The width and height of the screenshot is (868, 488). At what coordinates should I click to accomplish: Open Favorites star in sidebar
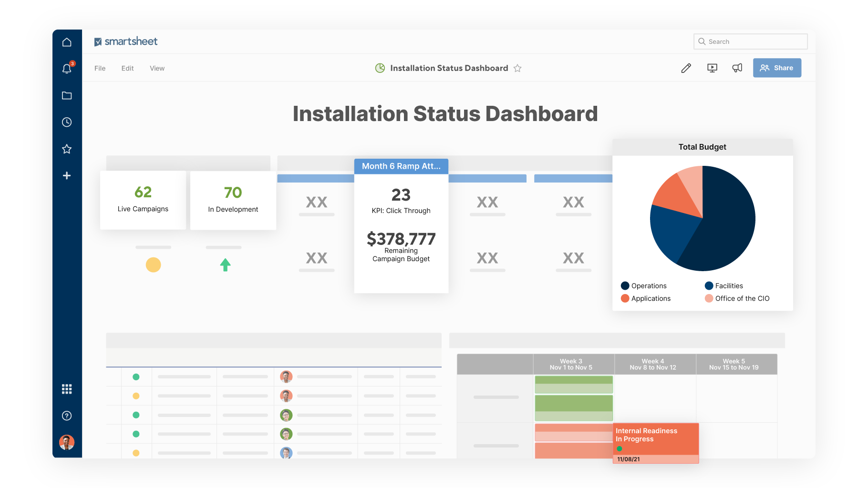(67, 149)
